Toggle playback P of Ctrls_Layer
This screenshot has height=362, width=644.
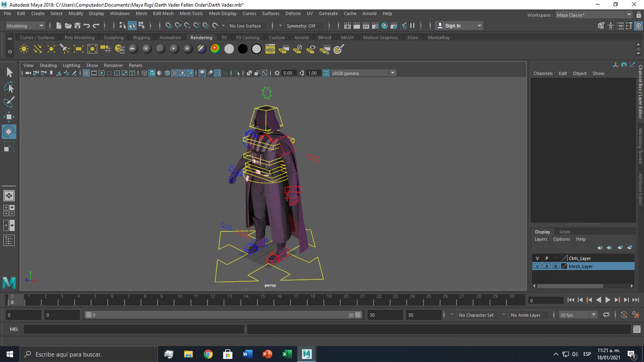(x=547, y=258)
